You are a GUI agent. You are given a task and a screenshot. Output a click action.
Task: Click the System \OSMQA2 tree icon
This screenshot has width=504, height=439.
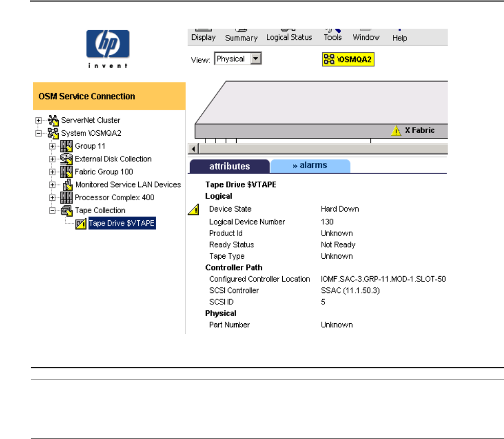point(53,134)
